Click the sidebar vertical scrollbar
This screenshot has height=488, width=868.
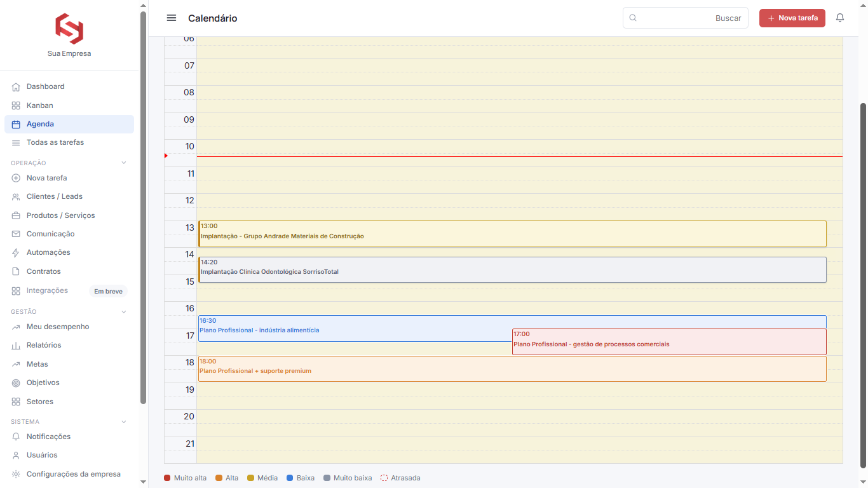(143, 208)
